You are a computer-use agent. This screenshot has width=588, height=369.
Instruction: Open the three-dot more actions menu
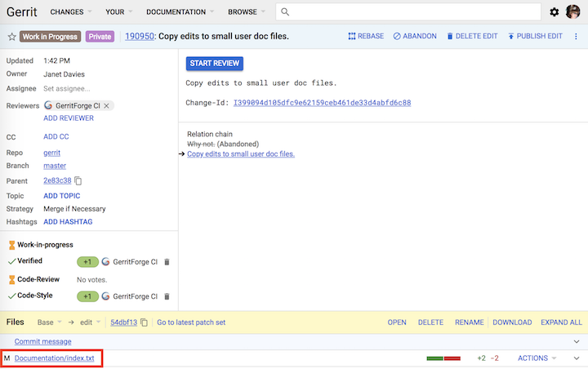[x=575, y=37]
